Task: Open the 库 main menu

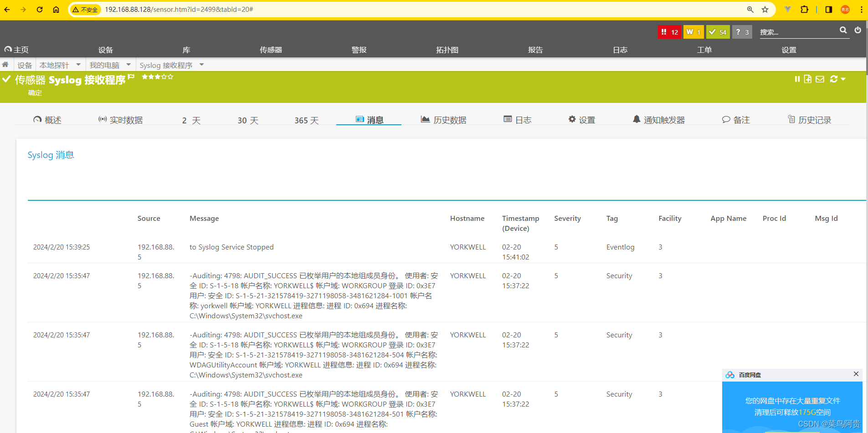Action: [x=186, y=50]
